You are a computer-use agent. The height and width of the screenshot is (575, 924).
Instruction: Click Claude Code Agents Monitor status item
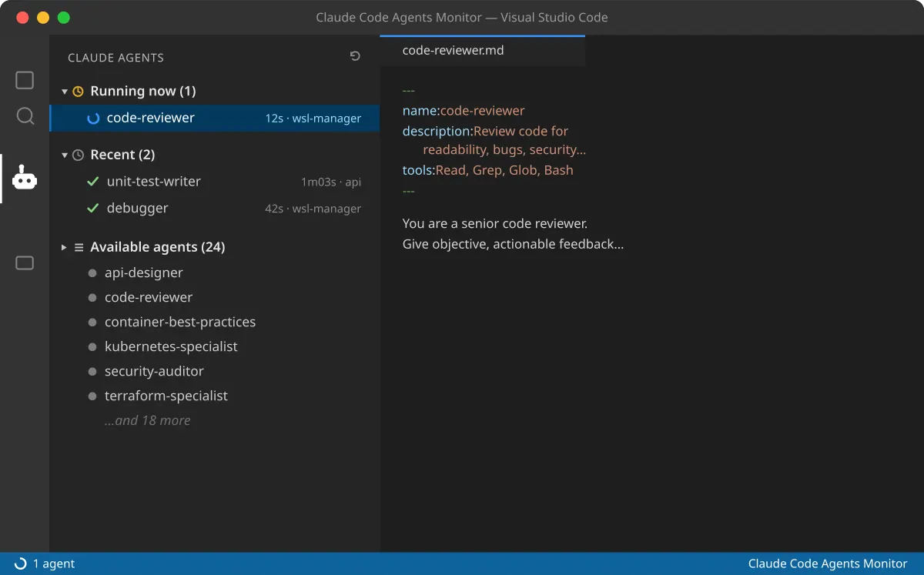[x=828, y=563]
